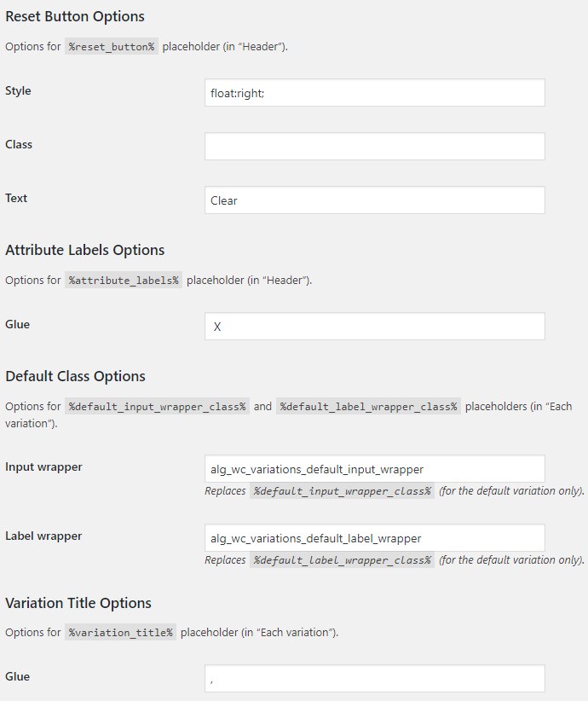Click the Attribute Labels Glue field with X
Screen dimensions: 588x701
coord(374,326)
